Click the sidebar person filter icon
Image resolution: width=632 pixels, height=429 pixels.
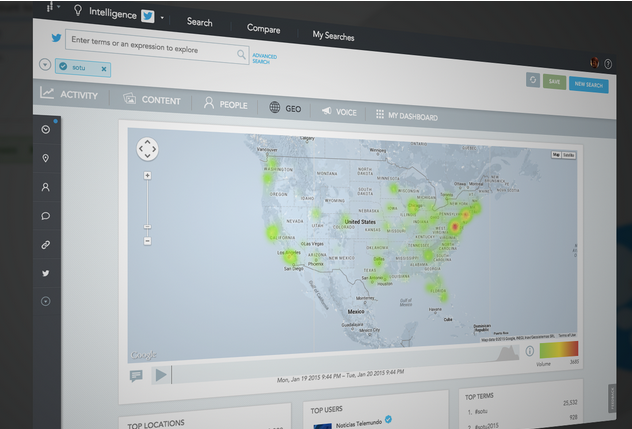(46, 187)
